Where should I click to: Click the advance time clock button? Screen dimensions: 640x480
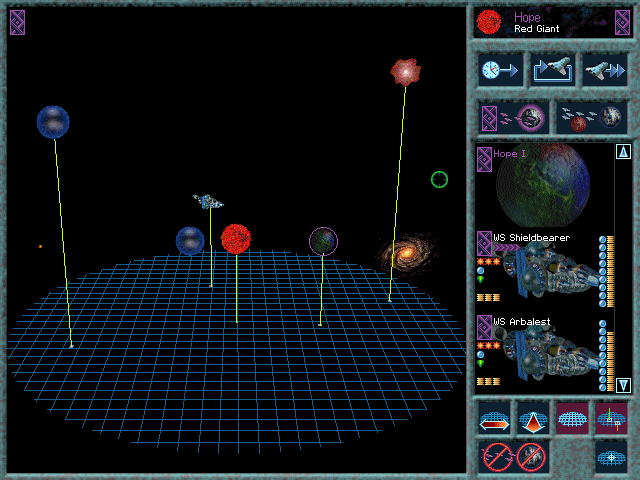pyautogui.click(x=500, y=70)
